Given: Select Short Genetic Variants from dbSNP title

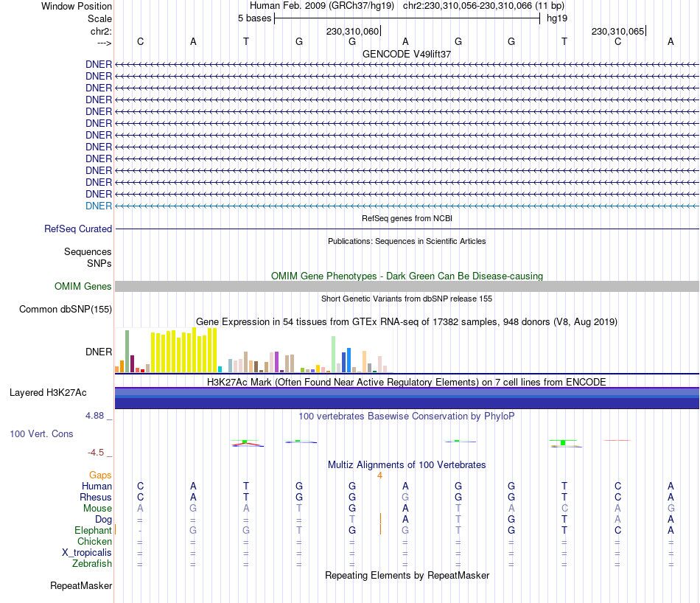Looking at the screenshot, I should click(407, 299).
